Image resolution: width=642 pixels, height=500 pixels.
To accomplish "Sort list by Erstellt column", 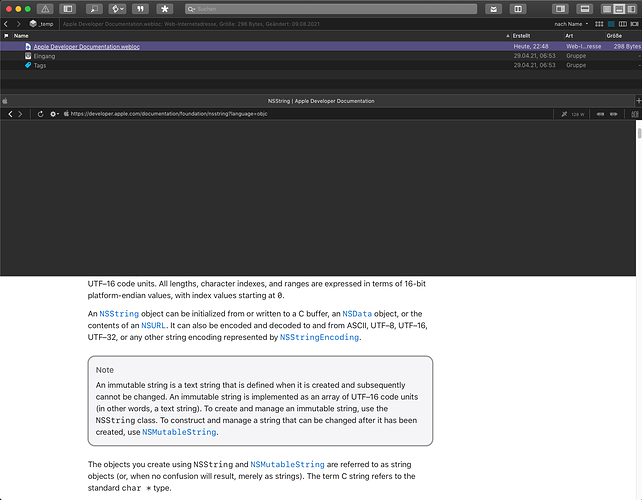I will pyautogui.click(x=537, y=36).
